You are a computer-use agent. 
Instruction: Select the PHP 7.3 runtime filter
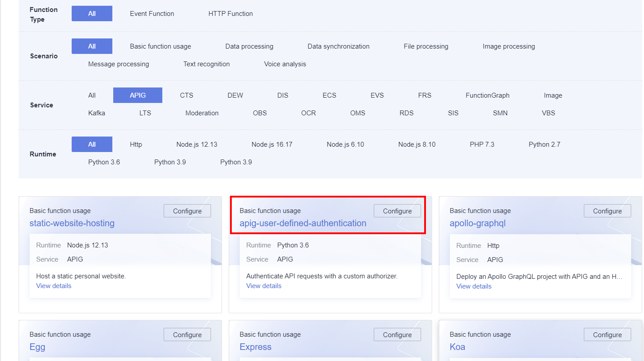click(482, 144)
